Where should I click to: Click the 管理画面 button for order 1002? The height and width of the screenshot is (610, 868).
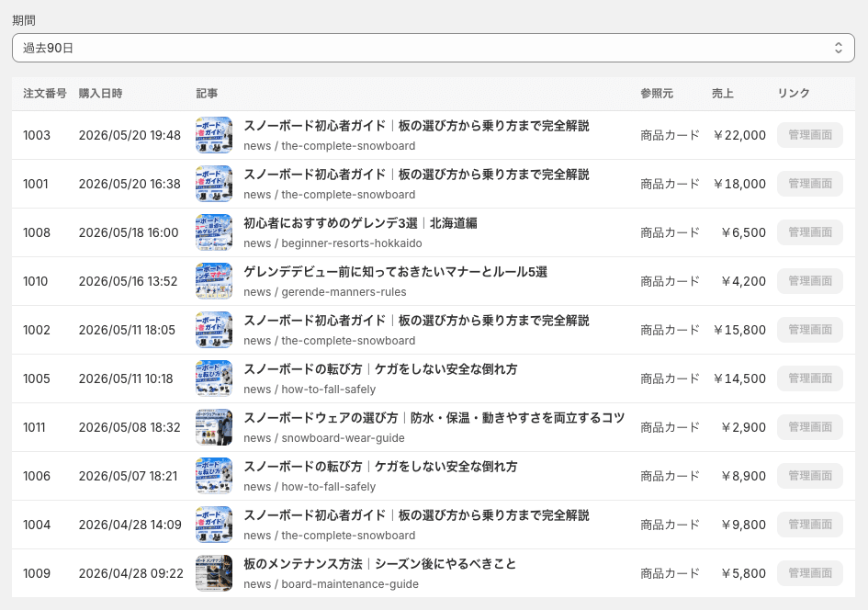point(810,330)
